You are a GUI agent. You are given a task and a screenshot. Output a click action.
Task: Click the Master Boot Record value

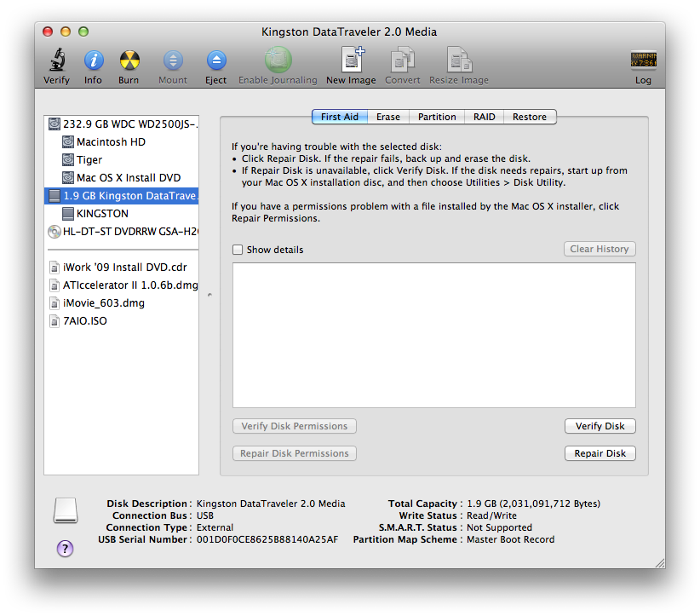tap(510, 539)
